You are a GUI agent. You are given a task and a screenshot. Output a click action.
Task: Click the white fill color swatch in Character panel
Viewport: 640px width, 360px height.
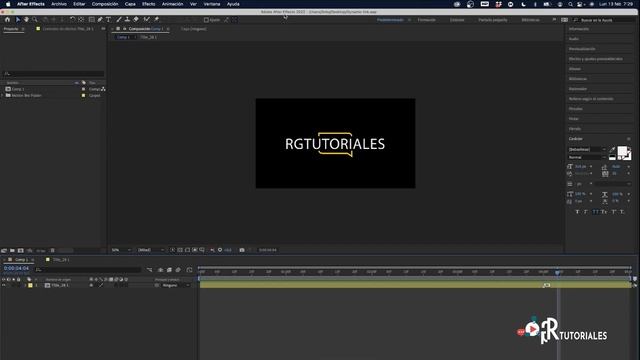[622, 151]
